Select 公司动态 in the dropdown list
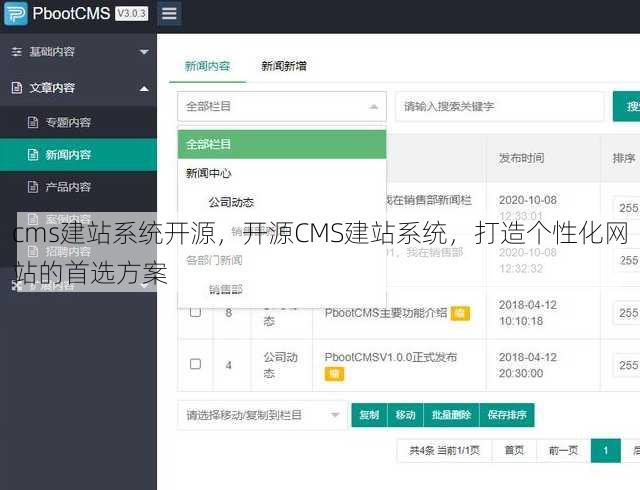The height and width of the screenshot is (490, 640). tap(282, 202)
